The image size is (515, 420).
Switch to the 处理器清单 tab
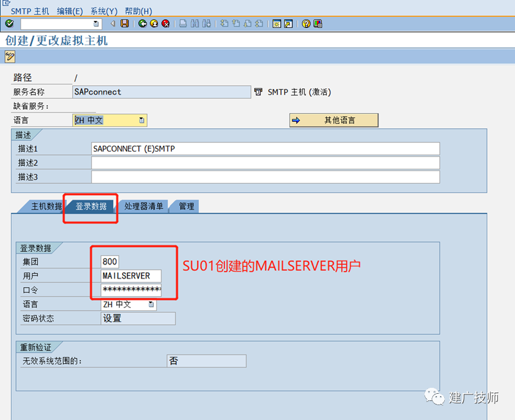tap(143, 206)
